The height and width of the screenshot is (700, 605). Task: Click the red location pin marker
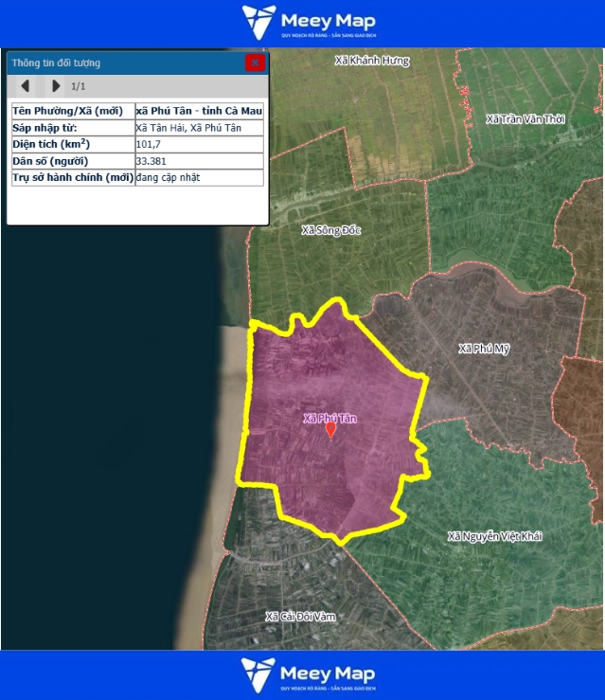330,430
